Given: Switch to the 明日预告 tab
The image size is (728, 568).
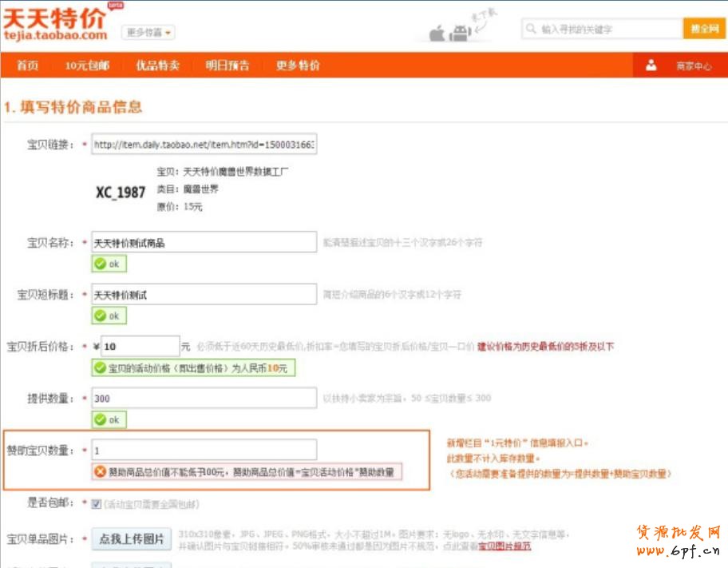Looking at the screenshot, I should [x=227, y=66].
